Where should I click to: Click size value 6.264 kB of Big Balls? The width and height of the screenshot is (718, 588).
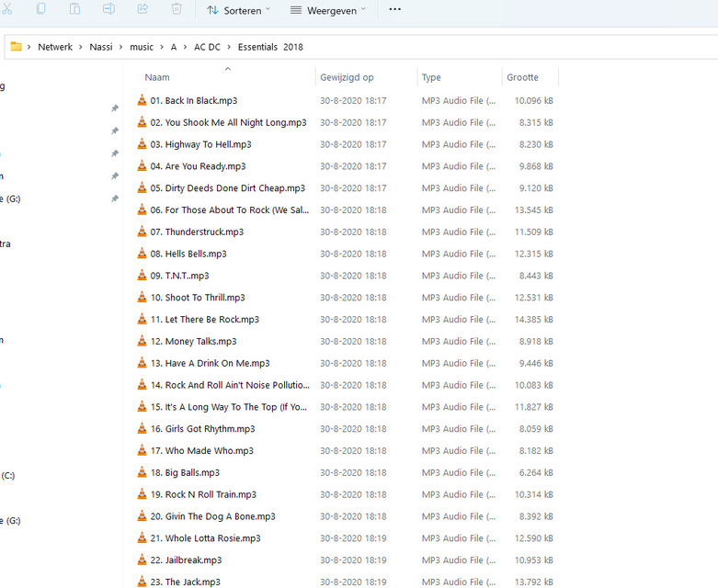click(x=536, y=472)
